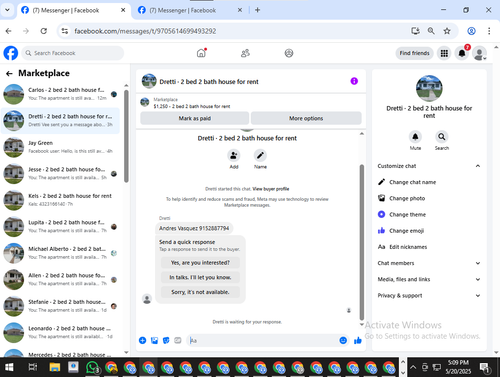Open WhatsApp from the taskbar
Viewport: 500px width, 377px height.
(x=92, y=367)
